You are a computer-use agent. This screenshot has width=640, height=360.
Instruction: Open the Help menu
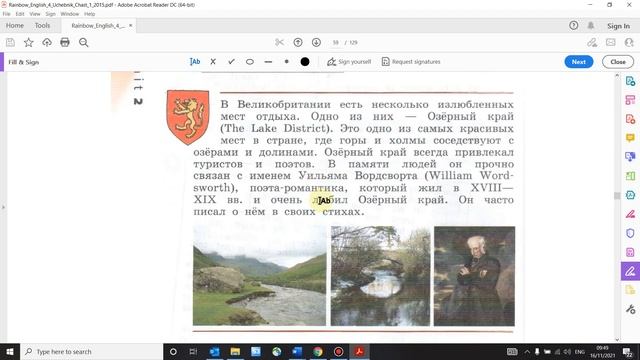[x=89, y=14]
